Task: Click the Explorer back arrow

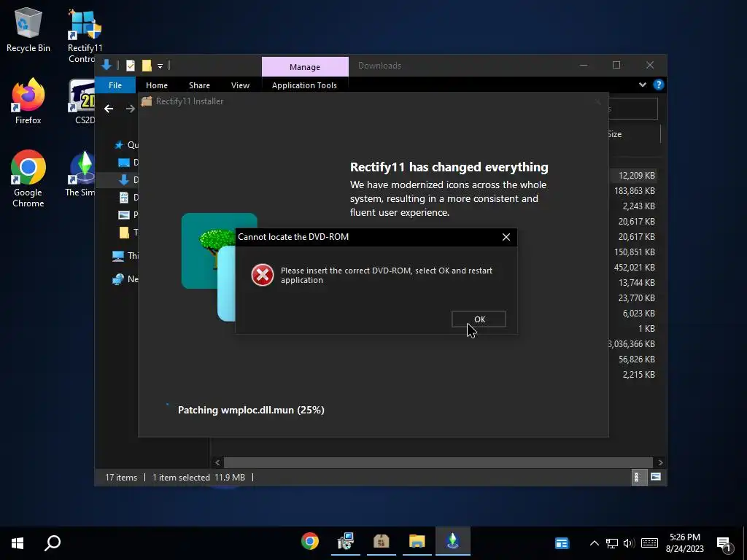Action: point(109,109)
